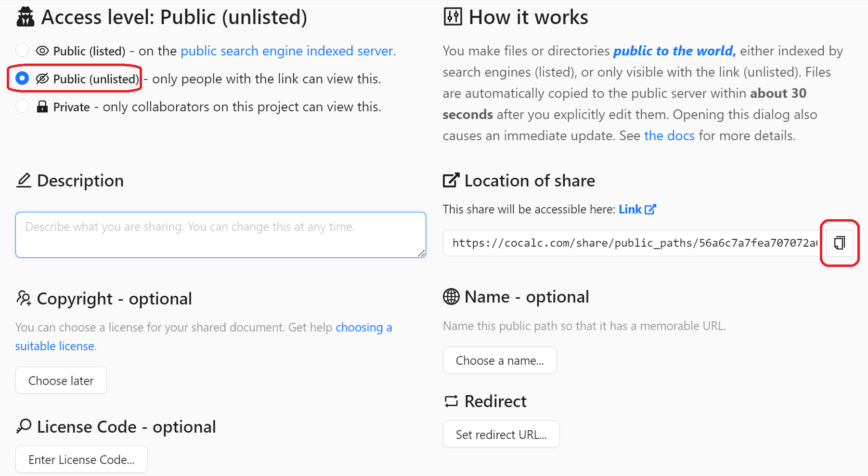Select the Private access radio button
This screenshot has height=476, width=868.
pos(22,106)
